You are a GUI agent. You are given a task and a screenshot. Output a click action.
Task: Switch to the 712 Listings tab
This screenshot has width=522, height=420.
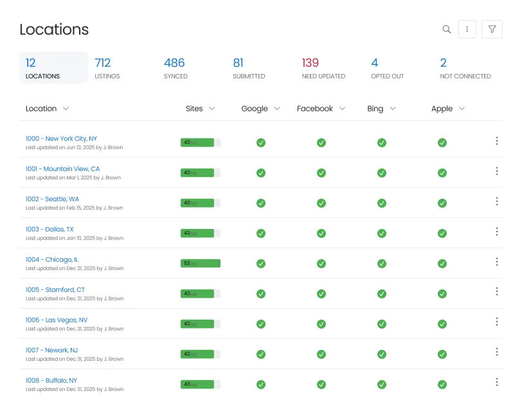click(107, 68)
